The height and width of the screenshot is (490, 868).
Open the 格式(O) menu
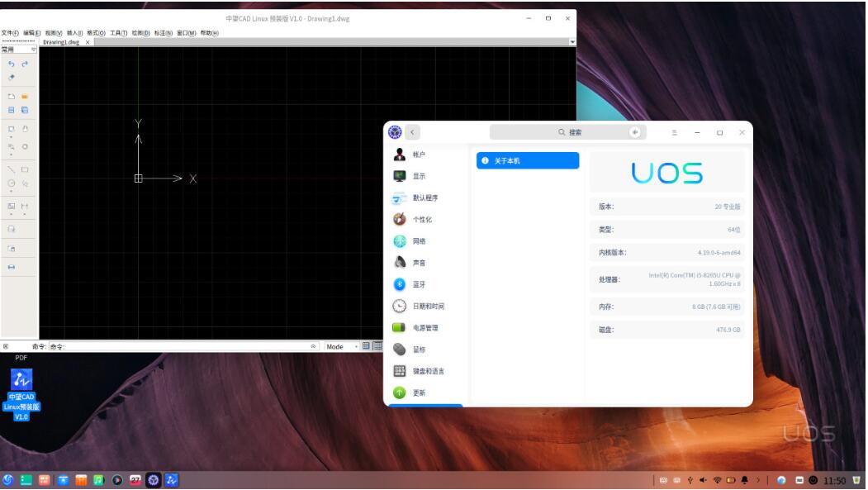click(x=97, y=33)
